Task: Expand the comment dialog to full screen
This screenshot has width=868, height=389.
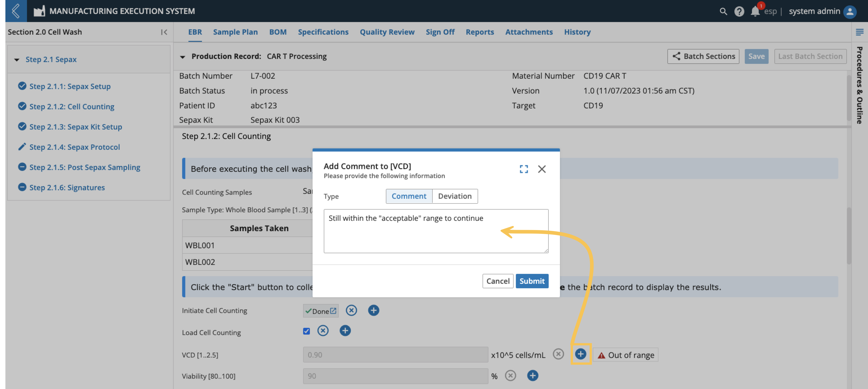Action: [524, 169]
